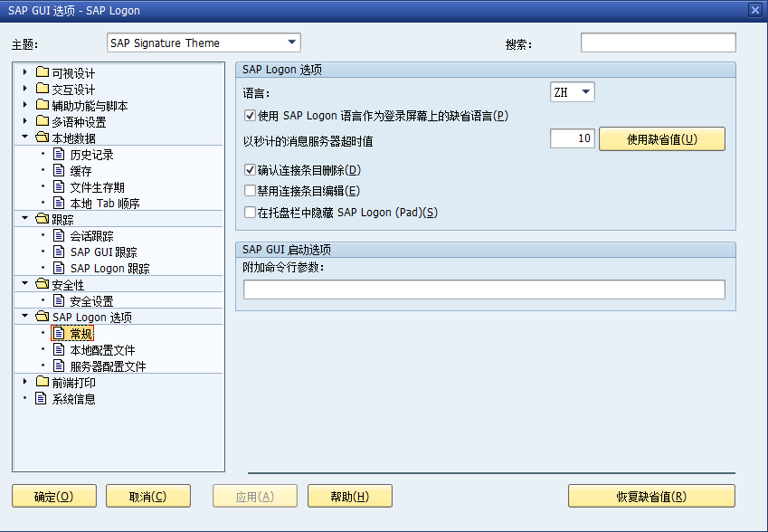Uncheck 确认连接条目删除 checkbox
The image size is (768, 532).
[x=250, y=170]
